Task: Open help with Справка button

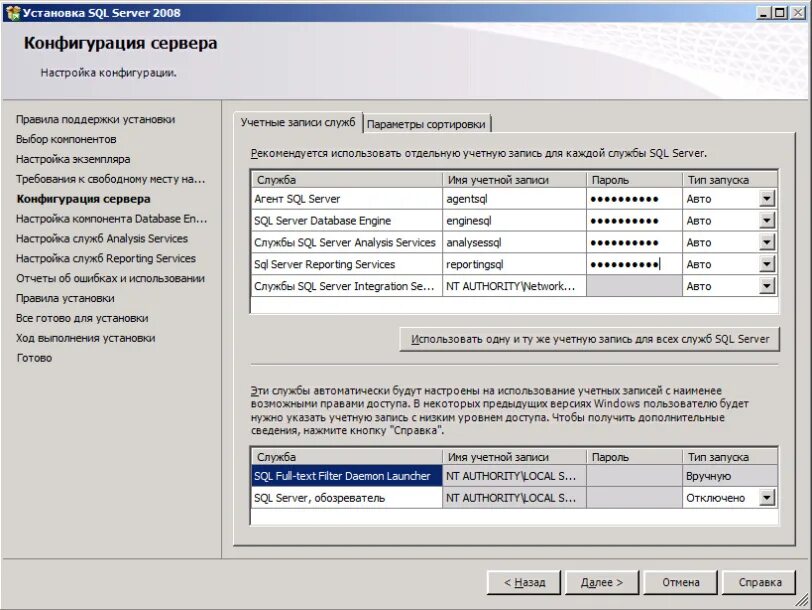Action: [x=759, y=583]
